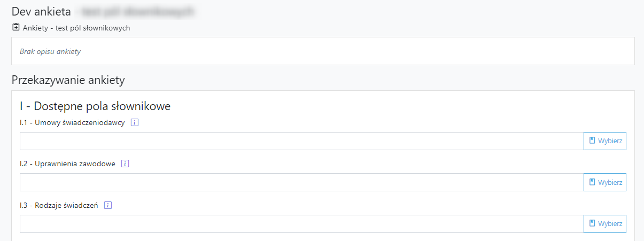The width and height of the screenshot is (644, 241).
Task: Focus the Umowy świadczeniodawcy input field
Action: coord(301,141)
